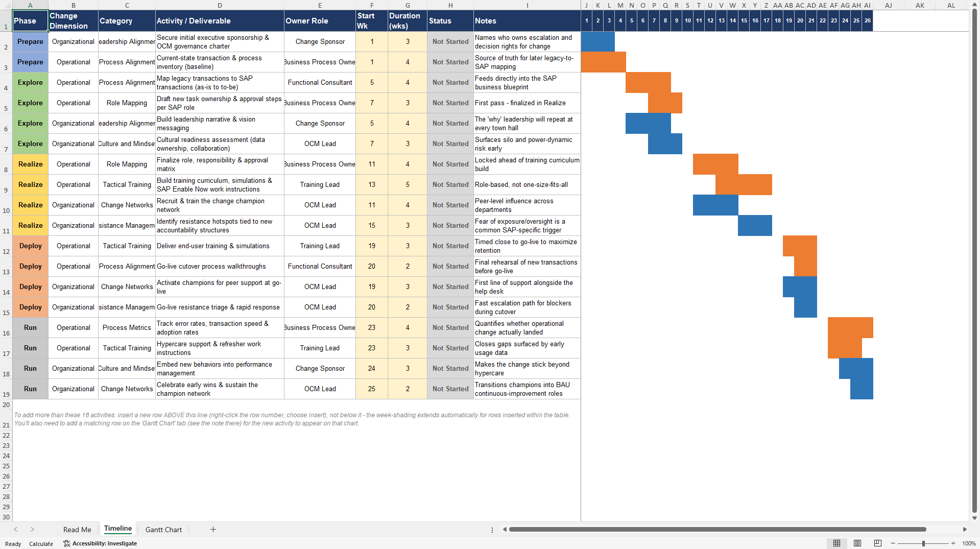Select column A header
Viewport: 980px width, 549px height.
point(30,5)
